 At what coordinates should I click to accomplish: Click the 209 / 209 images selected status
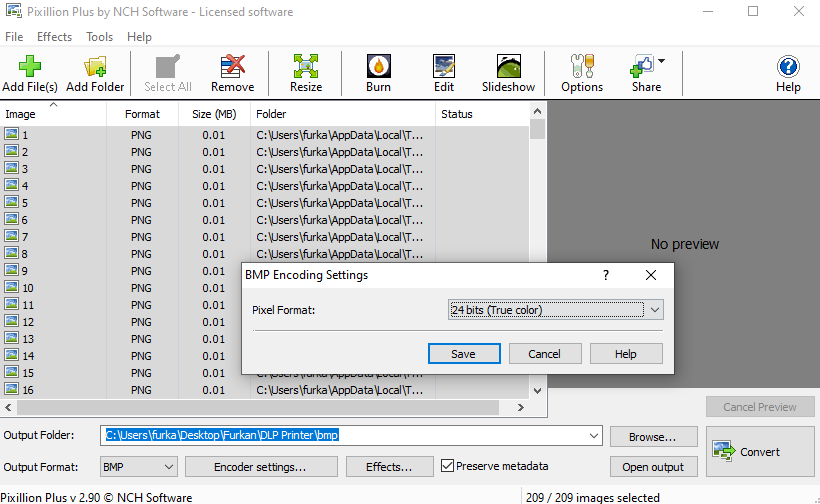coord(593,497)
